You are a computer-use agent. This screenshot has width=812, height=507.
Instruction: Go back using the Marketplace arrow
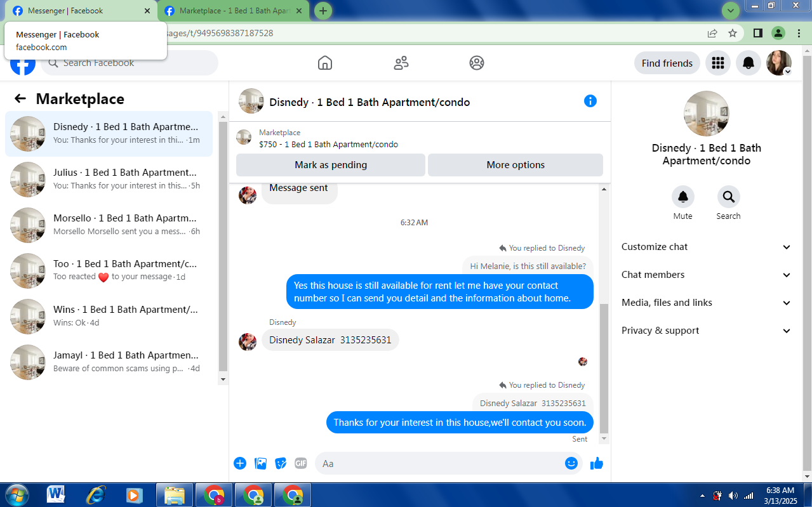point(20,99)
